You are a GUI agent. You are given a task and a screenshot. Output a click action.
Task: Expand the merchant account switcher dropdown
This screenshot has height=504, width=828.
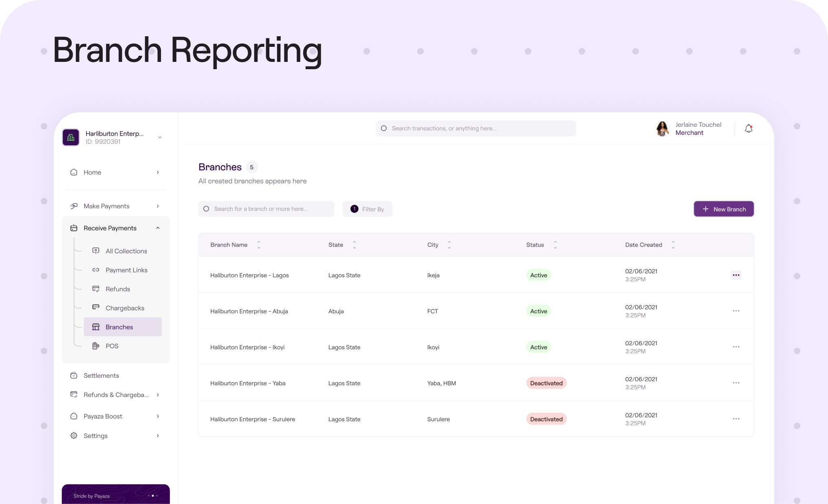(x=160, y=137)
